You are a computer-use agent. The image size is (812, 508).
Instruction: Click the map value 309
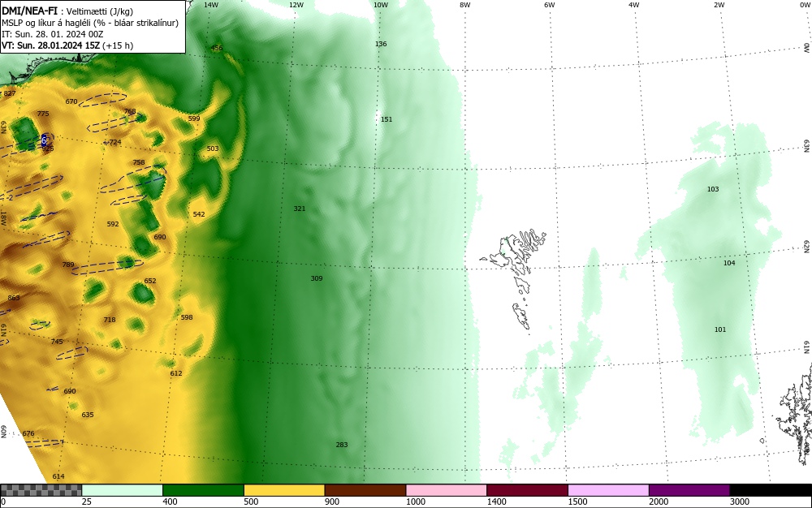point(317,278)
